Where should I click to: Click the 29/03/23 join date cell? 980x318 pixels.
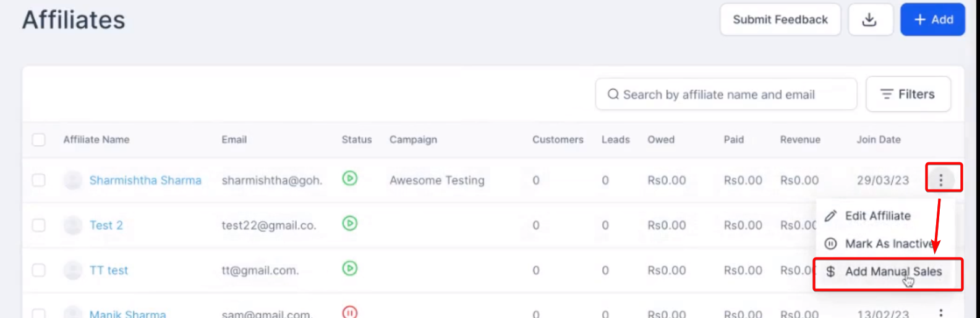[x=883, y=180]
